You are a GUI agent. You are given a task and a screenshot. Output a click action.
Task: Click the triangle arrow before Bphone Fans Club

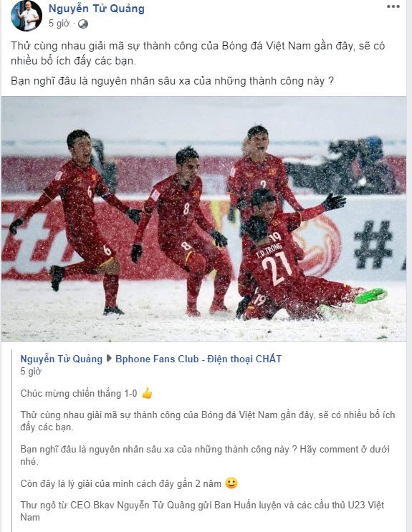coord(109,358)
